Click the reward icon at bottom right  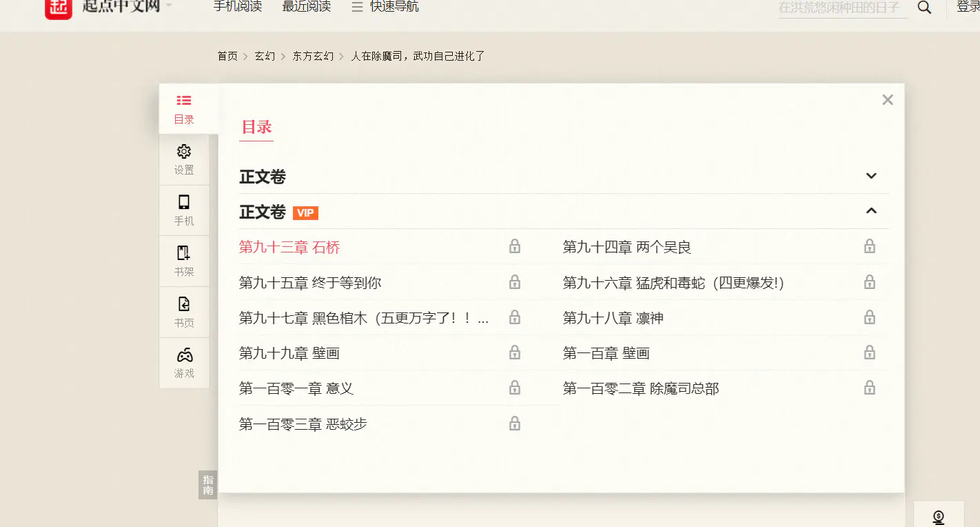point(939,517)
